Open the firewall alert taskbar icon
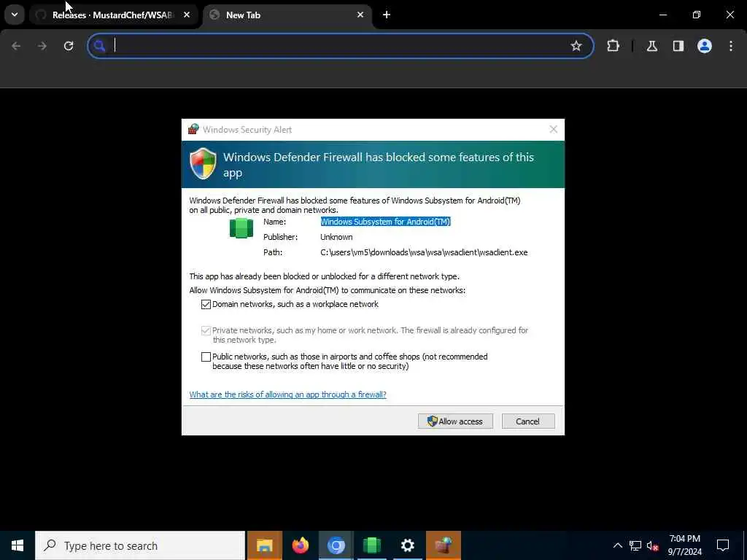747x560 pixels. (x=444, y=545)
